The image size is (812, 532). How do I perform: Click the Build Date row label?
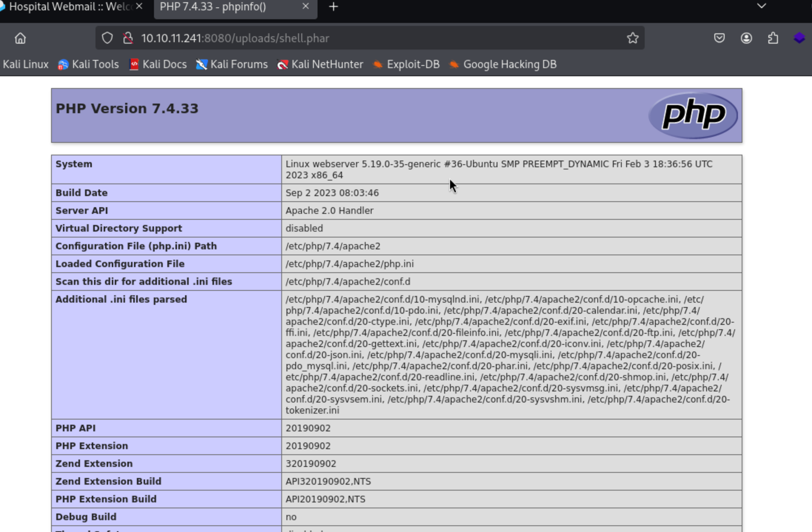[81, 193]
